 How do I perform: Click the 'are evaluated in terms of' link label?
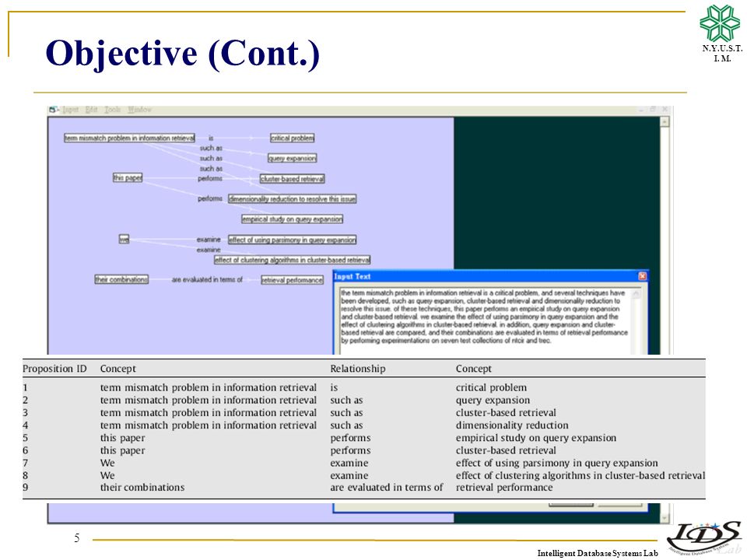click(x=207, y=279)
